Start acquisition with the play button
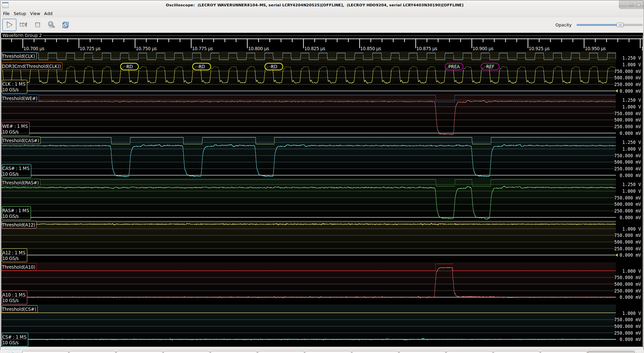The width and height of the screenshot is (644, 353). 9,25
